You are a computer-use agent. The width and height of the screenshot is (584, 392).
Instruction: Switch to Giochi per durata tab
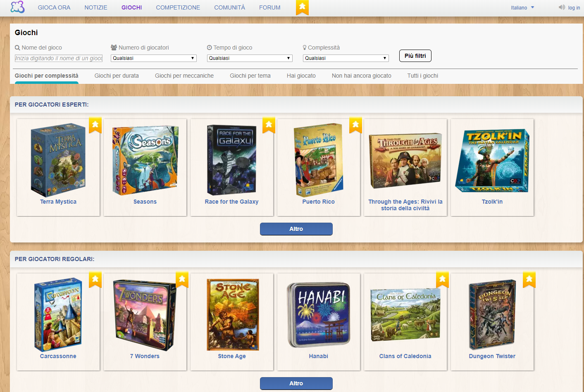[117, 76]
